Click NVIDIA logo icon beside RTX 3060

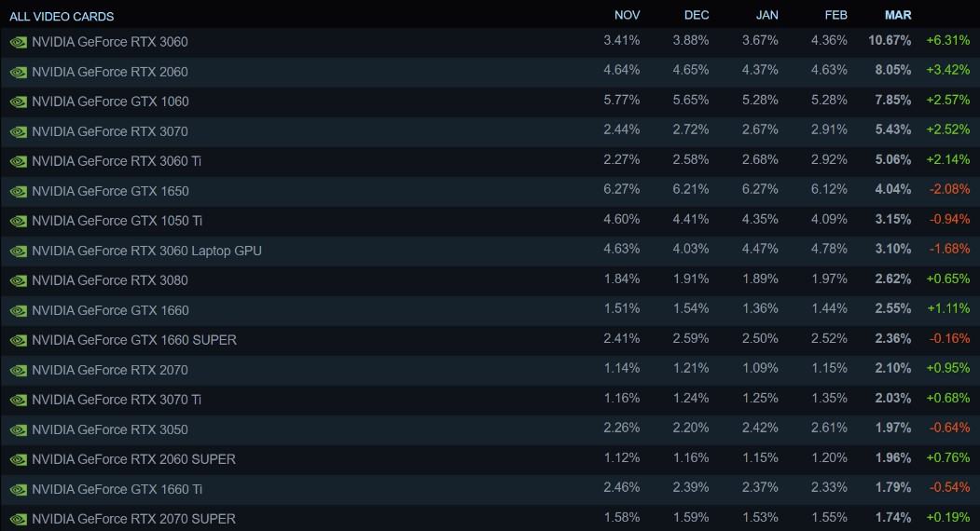pos(19,42)
